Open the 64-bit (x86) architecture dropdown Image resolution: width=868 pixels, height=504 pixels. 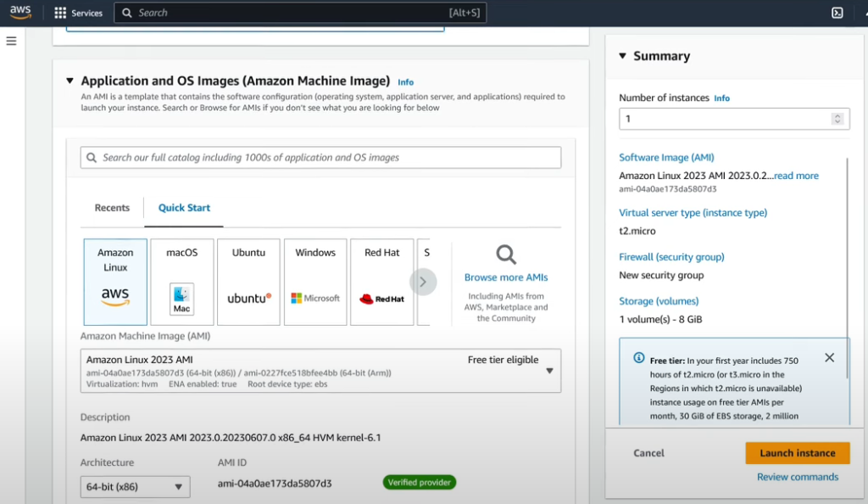pyautogui.click(x=135, y=487)
